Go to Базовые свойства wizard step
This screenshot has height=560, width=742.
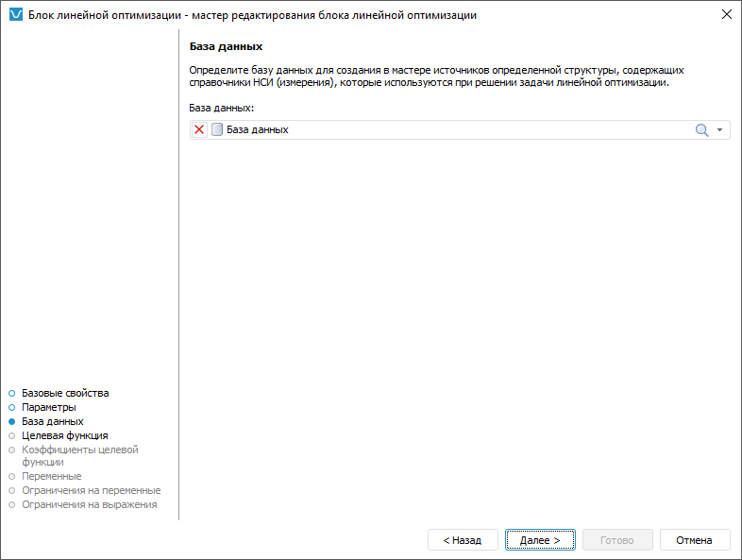point(65,393)
